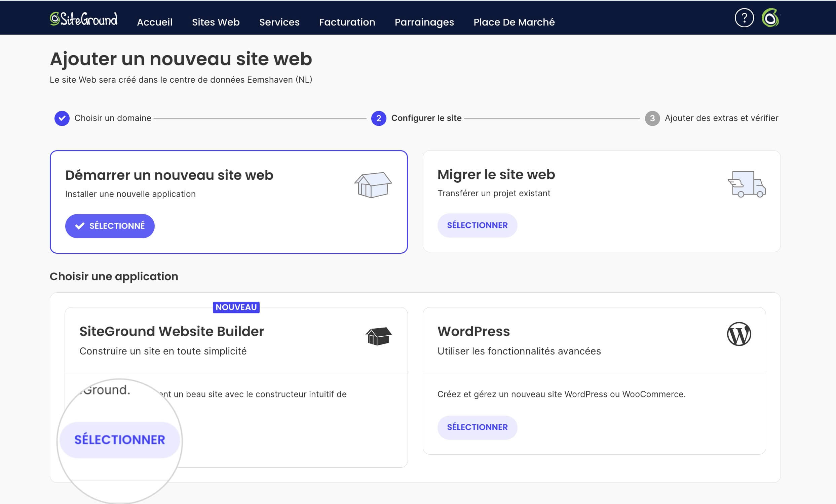Click step 2 circle Configurer le site

[x=378, y=118]
